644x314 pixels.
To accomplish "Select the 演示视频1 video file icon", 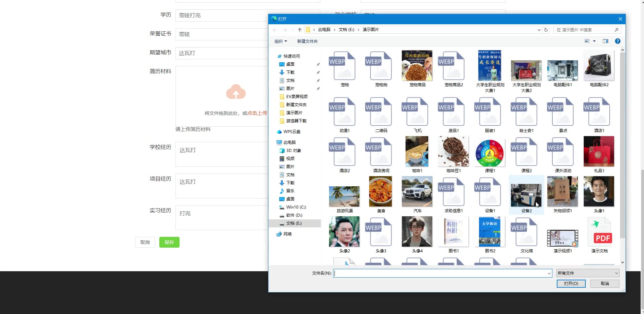I will pyautogui.click(x=562, y=238).
